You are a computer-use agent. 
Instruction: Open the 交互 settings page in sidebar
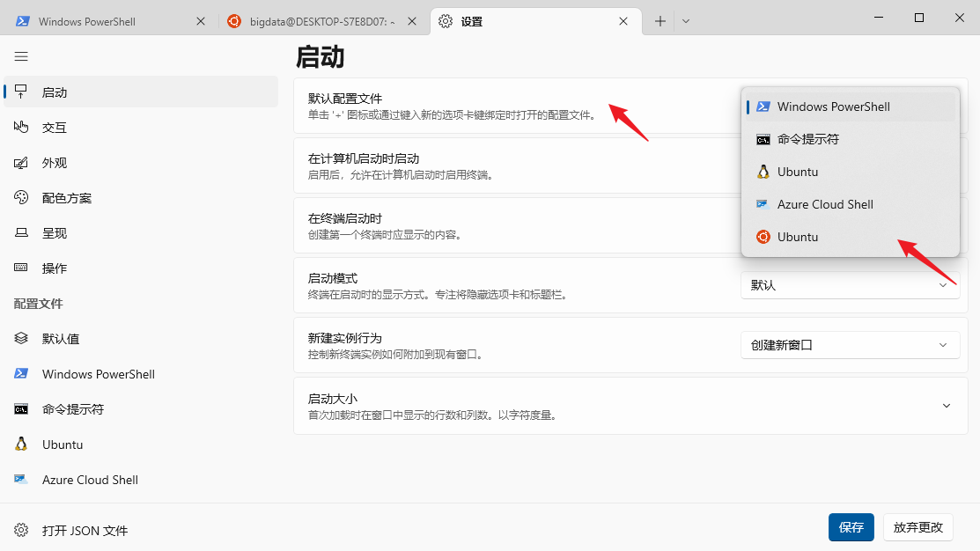(x=54, y=128)
